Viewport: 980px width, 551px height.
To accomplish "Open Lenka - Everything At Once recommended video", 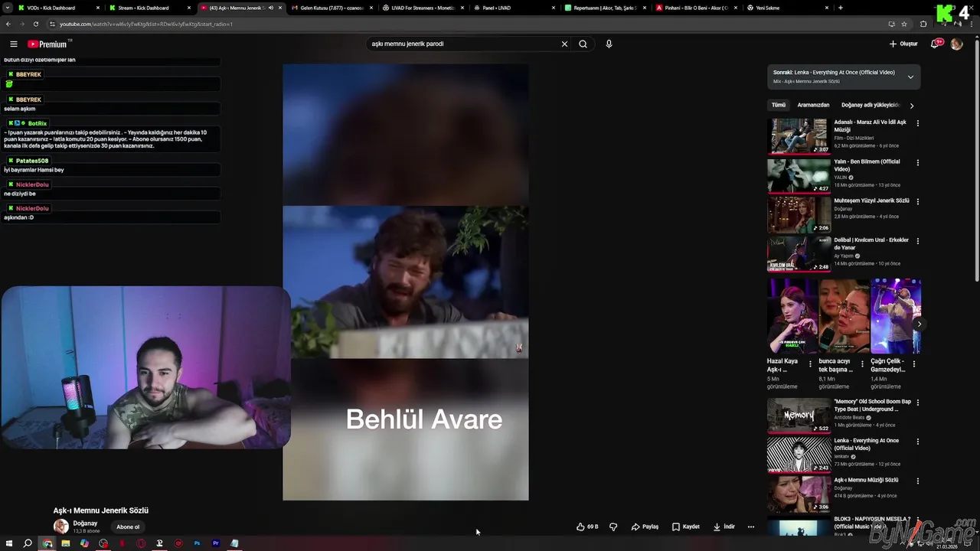I will (x=799, y=455).
